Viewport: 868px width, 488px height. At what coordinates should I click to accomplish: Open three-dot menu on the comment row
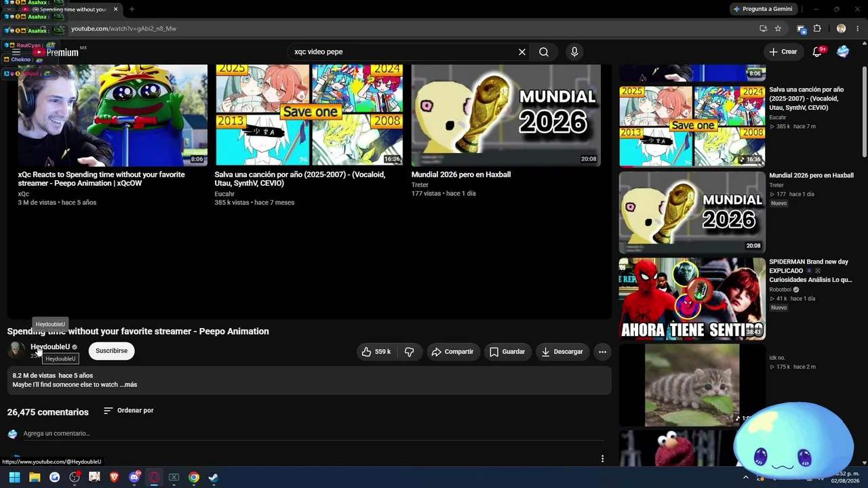(602, 459)
